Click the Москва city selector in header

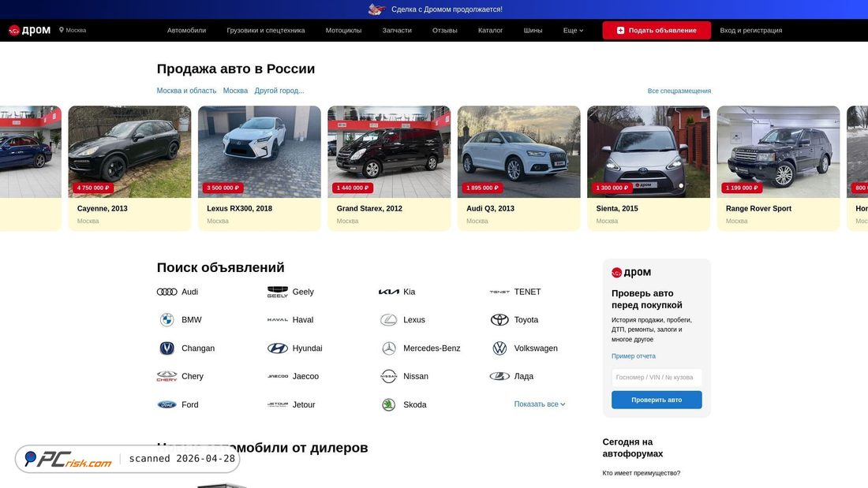click(73, 30)
